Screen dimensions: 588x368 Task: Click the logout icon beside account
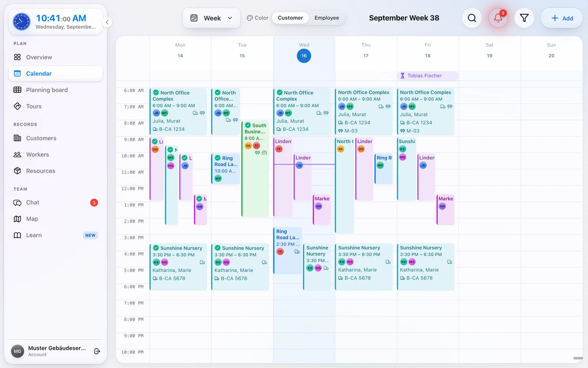click(x=97, y=351)
